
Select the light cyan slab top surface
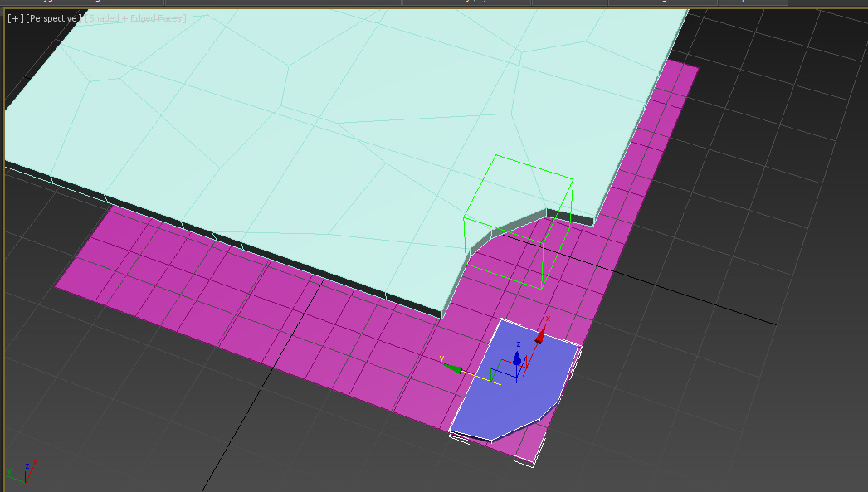[x=249, y=124]
